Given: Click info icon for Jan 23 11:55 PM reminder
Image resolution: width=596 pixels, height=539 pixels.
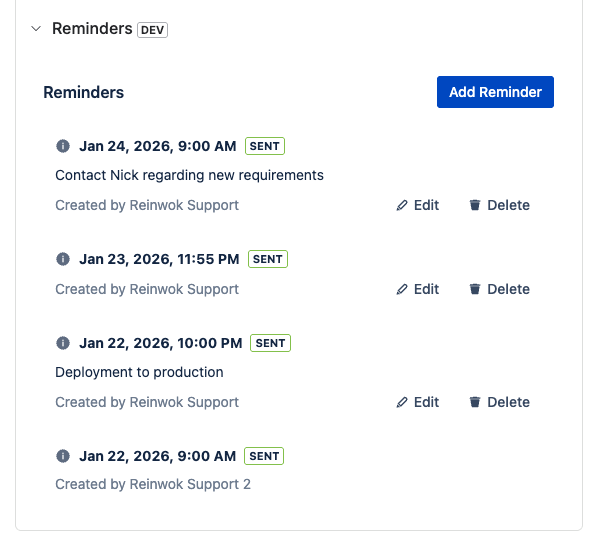Looking at the screenshot, I should [63, 259].
